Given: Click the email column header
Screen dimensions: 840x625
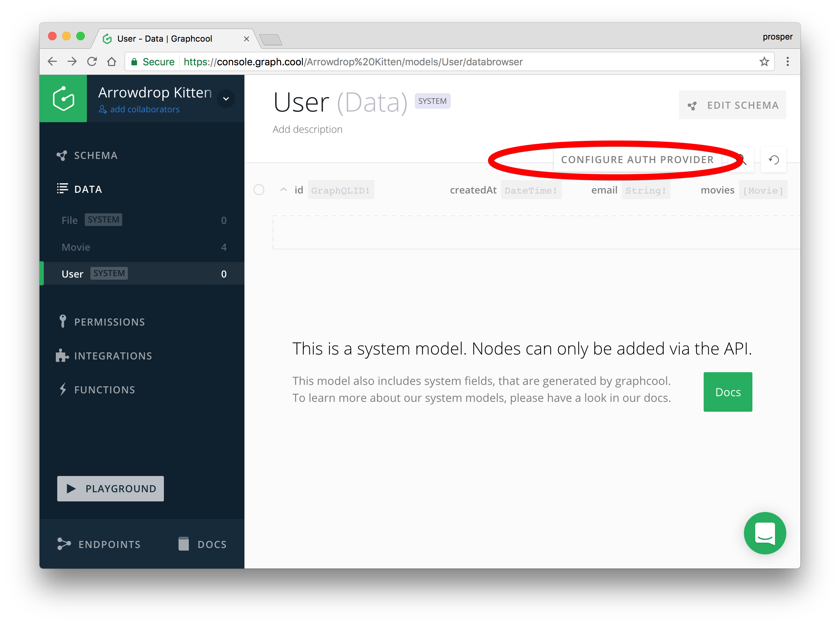Looking at the screenshot, I should tap(604, 190).
